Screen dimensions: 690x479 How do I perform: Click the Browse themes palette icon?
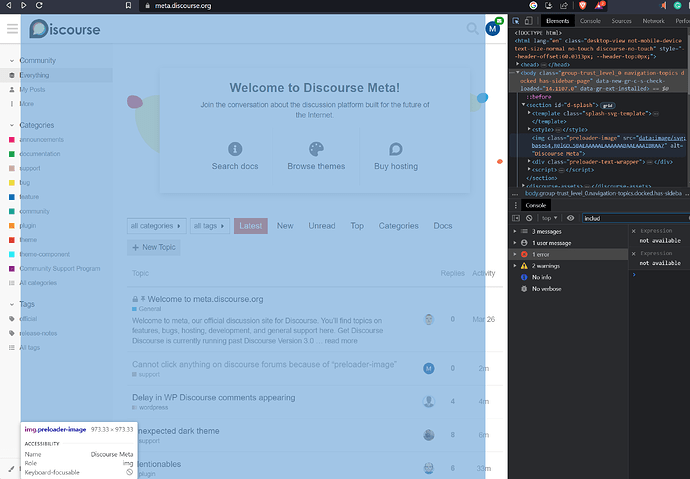pyautogui.click(x=316, y=149)
